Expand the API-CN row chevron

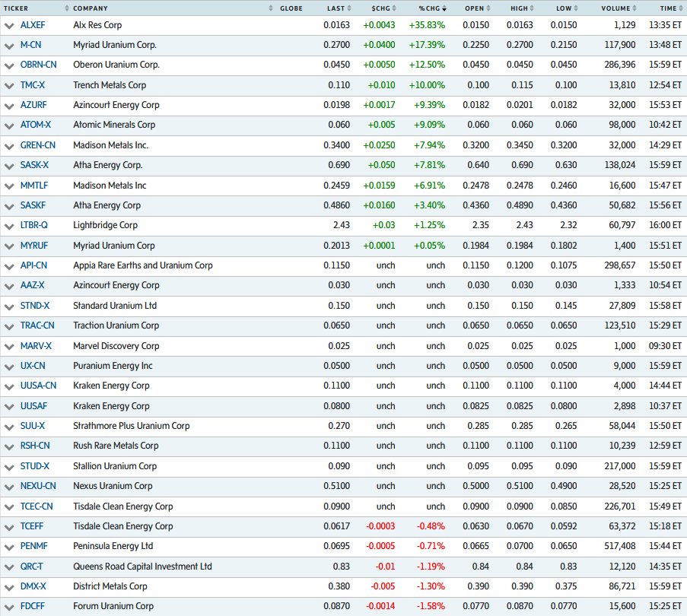(9, 266)
